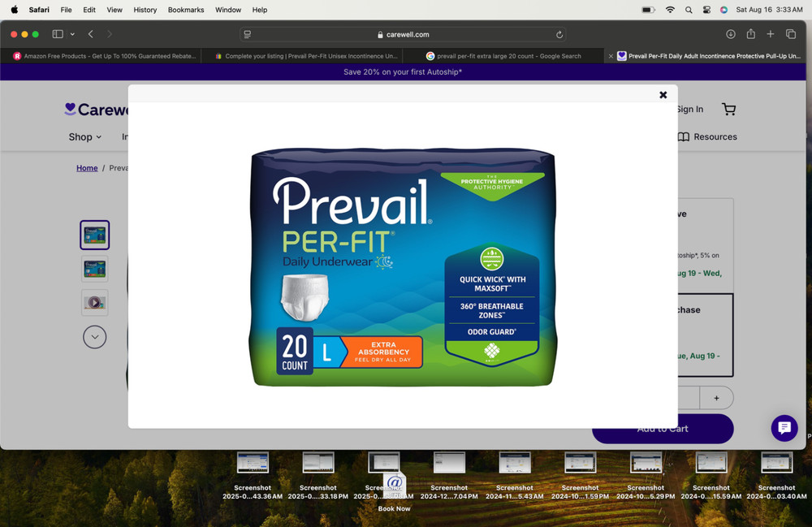This screenshot has width=812, height=527.
Task: Go forward in Safari history
Action: point(110,34)
